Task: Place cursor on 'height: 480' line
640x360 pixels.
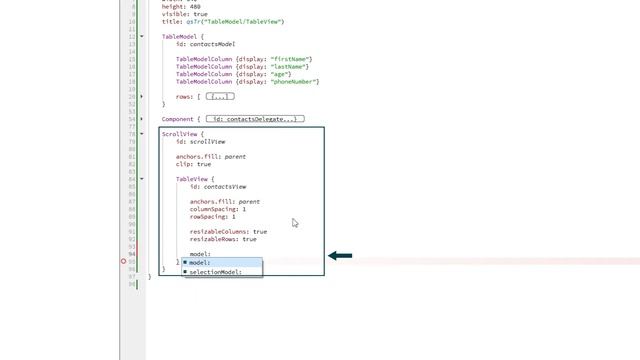Action: pos(181,7)
